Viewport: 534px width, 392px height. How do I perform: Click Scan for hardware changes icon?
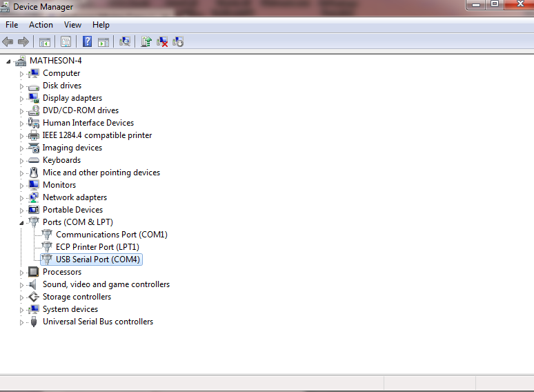(x=125, y=41)
